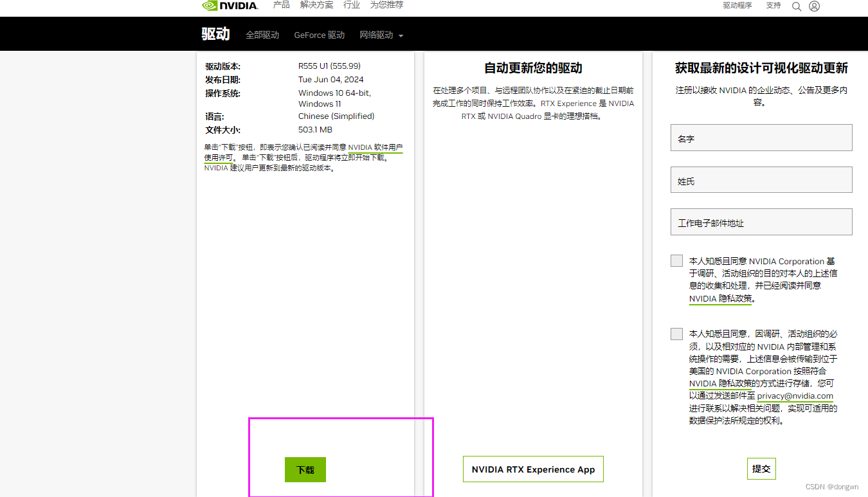Image resolution: width=868 pixels, height=497 pixels.
Task: Focus the 姓氏 input field
Action: tap(761, 180)
